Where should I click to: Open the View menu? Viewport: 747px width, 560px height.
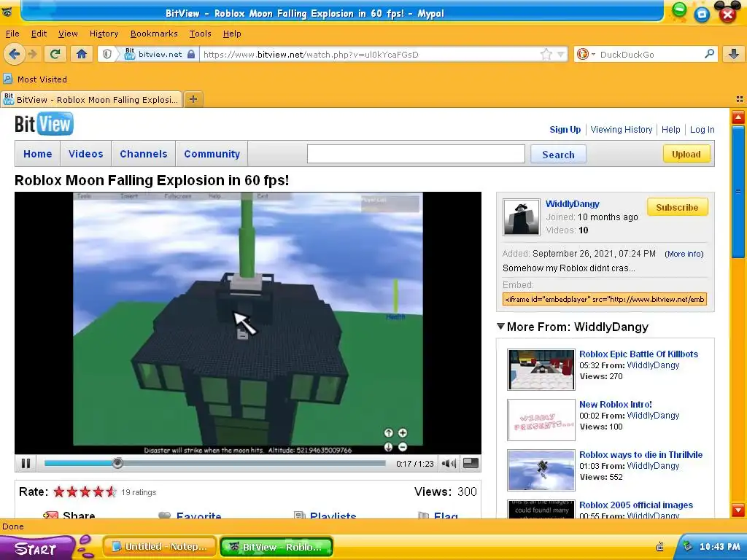(68, 34)
